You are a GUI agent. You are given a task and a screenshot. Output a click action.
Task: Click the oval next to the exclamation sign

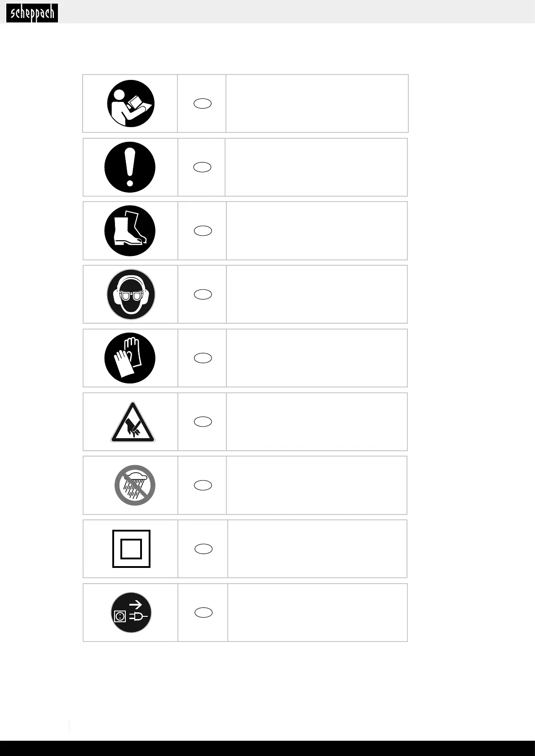click(x=202, y=167)
